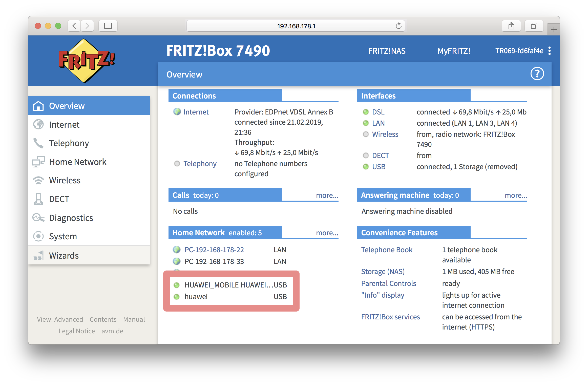Click the System settings dial icon
This screenshot has width=588, height=385.
[38, 236]
